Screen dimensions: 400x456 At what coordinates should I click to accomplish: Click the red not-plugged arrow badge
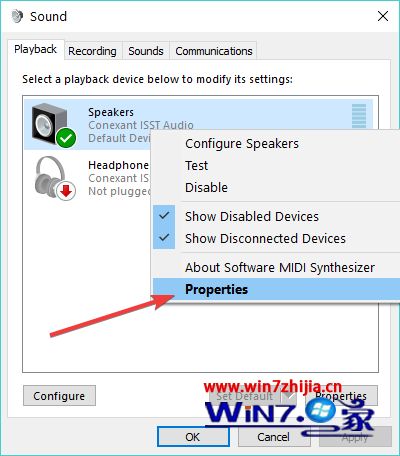66,191
